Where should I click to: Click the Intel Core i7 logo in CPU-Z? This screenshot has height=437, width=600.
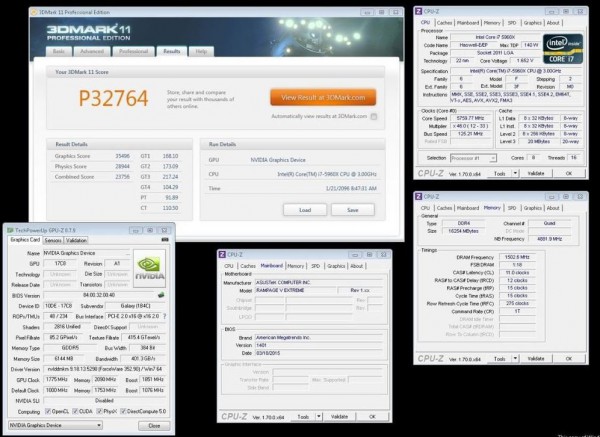(x=563, y=49)
